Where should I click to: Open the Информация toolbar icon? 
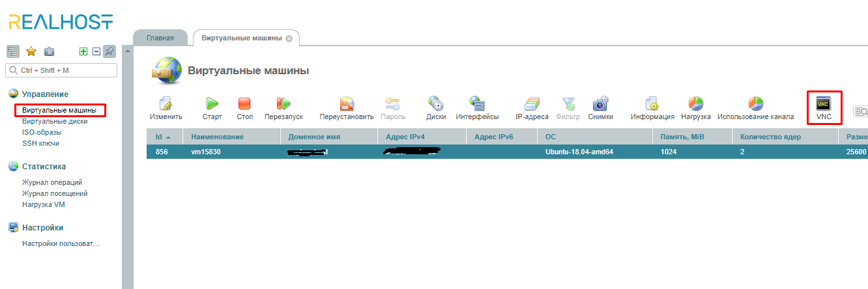652,103
